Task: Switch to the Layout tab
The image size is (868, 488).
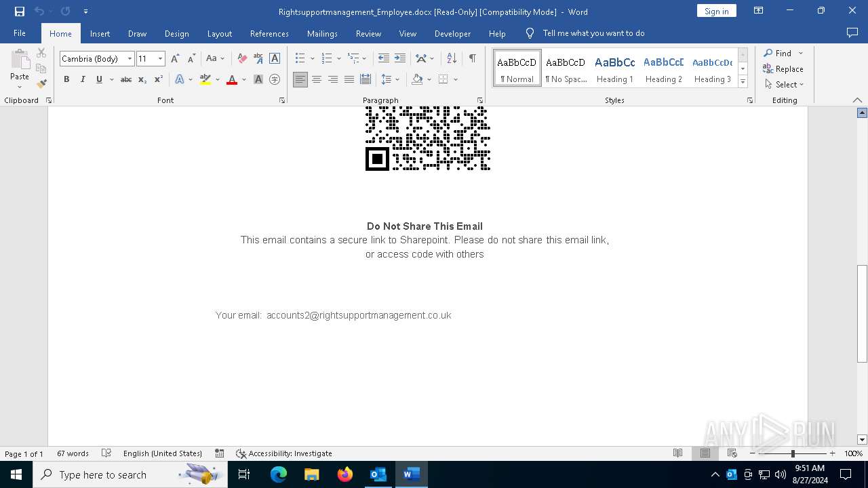Action: [219, 33]
